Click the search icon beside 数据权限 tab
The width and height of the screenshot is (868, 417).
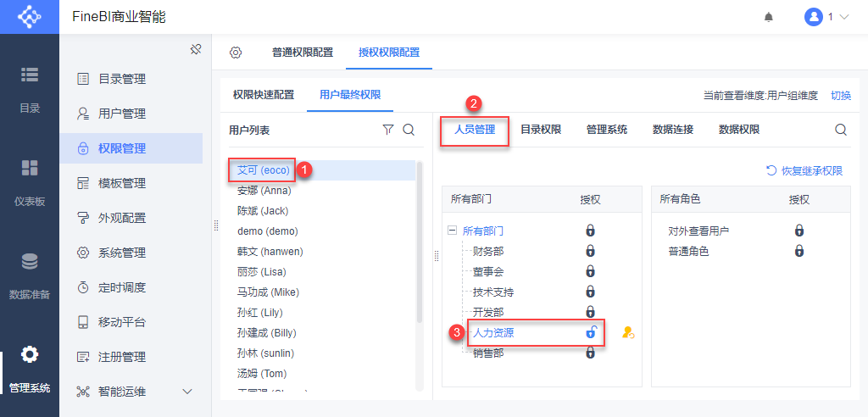841,130
